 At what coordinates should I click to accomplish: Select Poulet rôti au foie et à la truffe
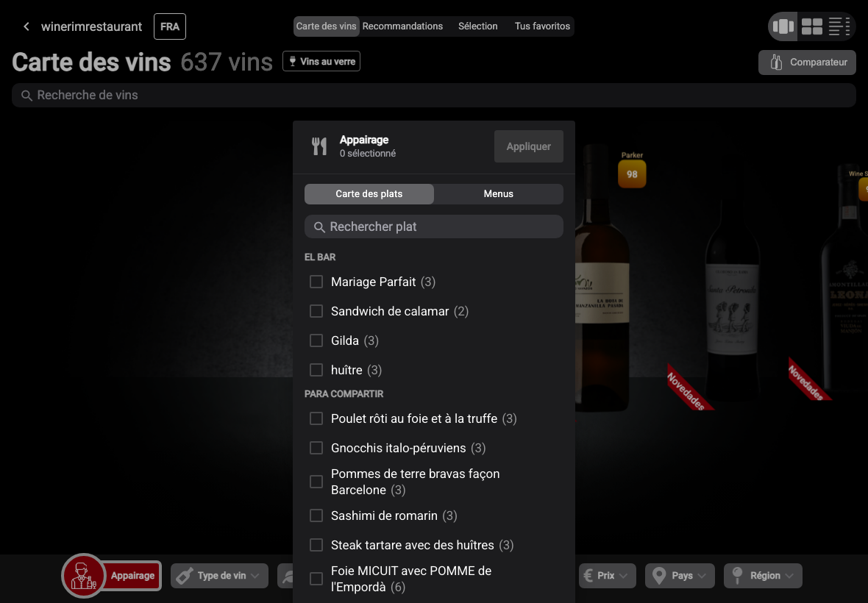click(x=316, y=418)
